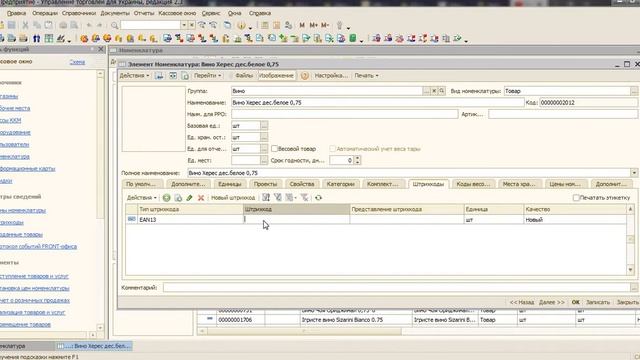Click the Настройка... button
Viewport: 640px width, 360px height.
tap(331, 76)
